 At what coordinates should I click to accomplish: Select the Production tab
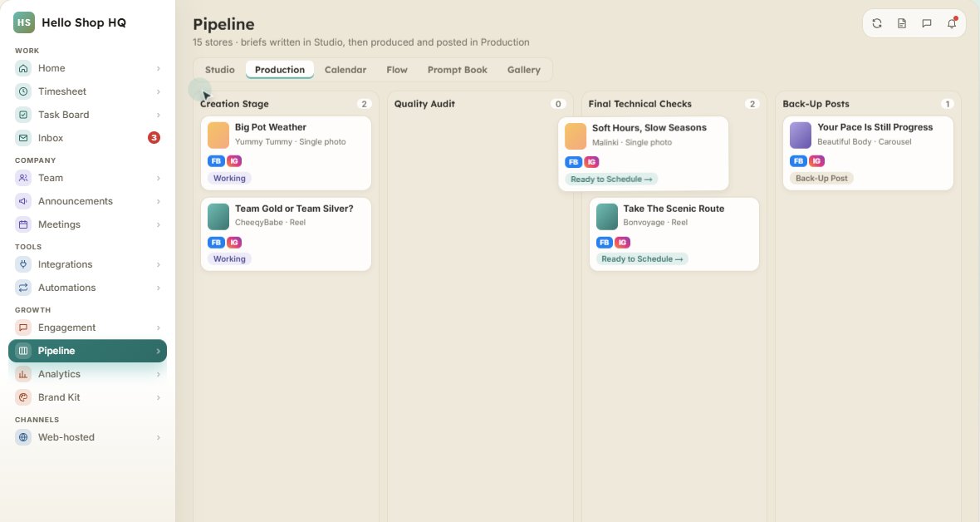[x=280, y=70]
